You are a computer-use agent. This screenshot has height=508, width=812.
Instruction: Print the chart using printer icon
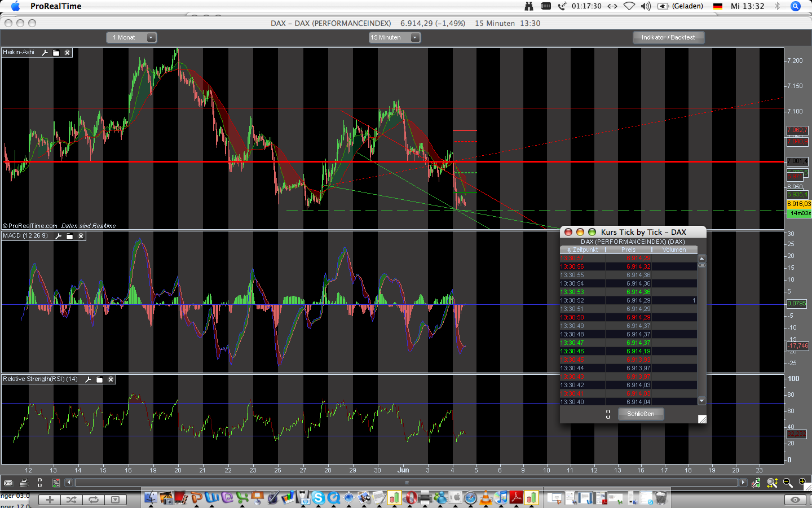(x=24, y=483)
